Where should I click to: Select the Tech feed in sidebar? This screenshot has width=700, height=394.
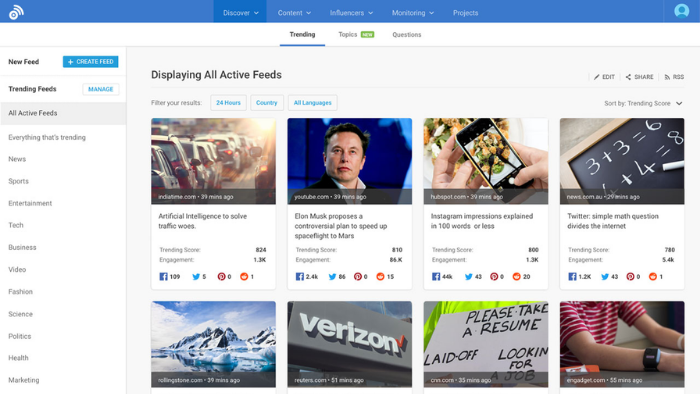pyautogui.click(x=16, y=225)
